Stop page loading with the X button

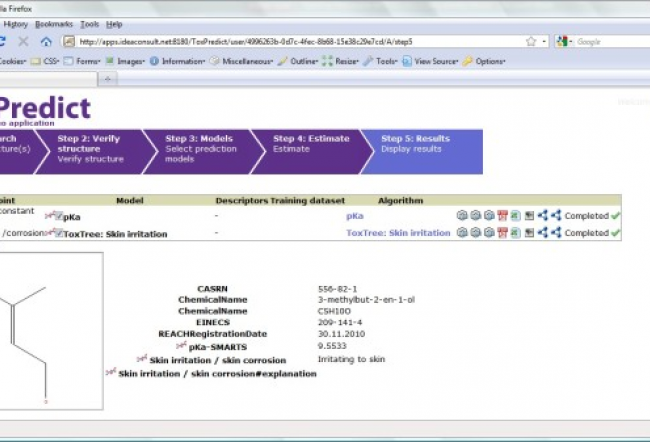23,41
